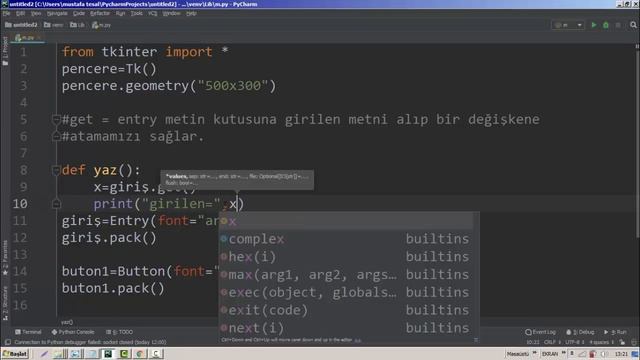Open the Window menu

(171, 13)
